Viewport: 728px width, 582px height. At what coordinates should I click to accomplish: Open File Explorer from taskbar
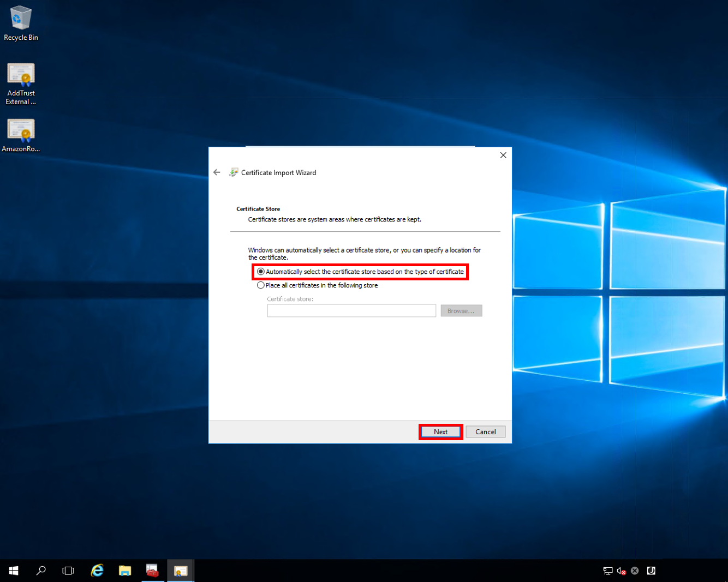click(125, 571)
